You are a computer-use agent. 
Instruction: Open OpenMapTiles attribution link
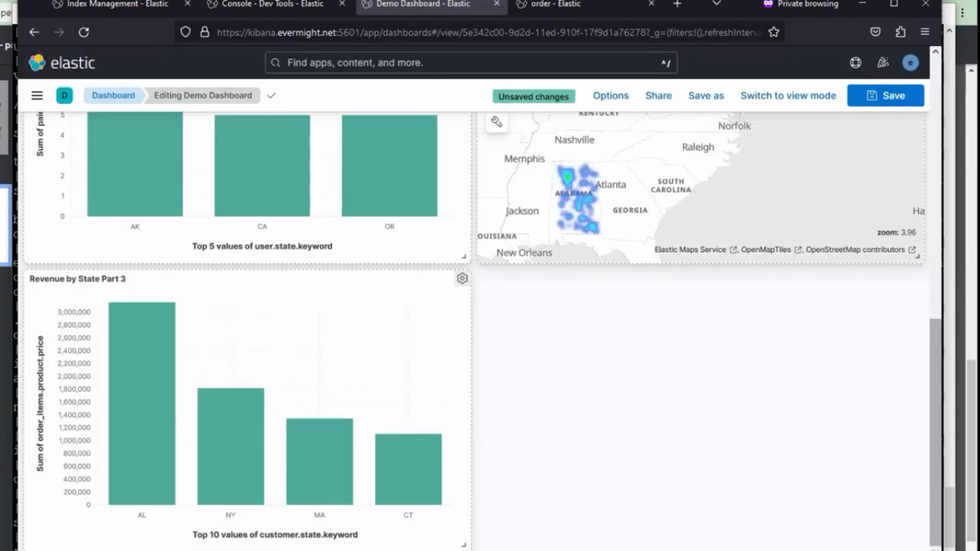pyautogui.click(x=771, y=250)
